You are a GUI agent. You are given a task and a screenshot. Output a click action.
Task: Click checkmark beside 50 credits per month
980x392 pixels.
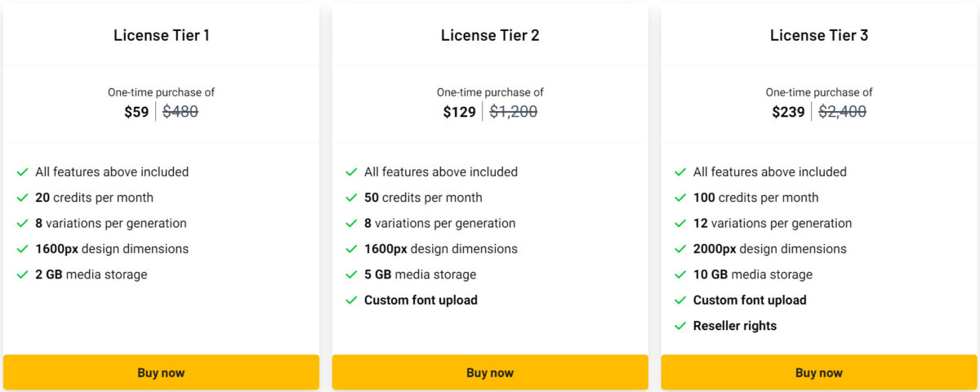352,198
